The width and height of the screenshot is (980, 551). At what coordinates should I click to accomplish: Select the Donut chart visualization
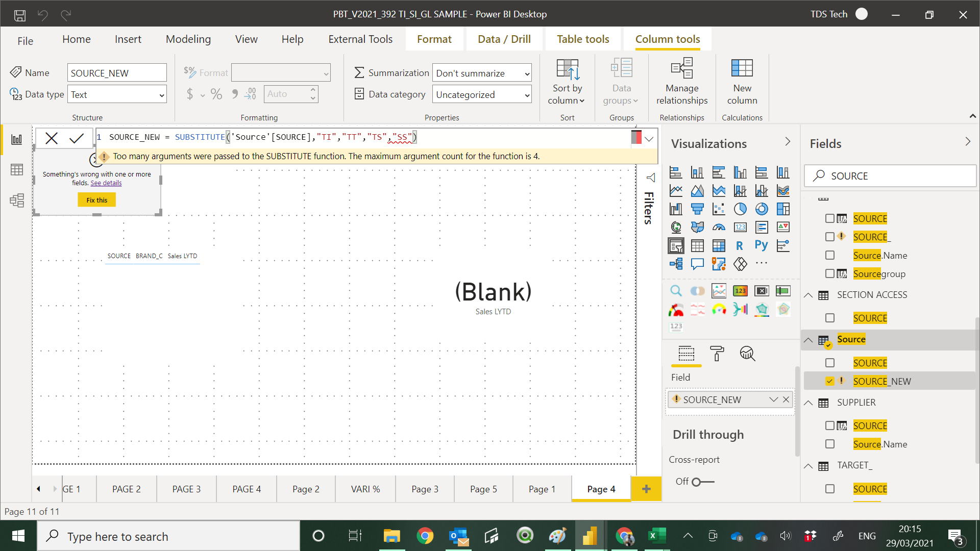coord(762,209)
